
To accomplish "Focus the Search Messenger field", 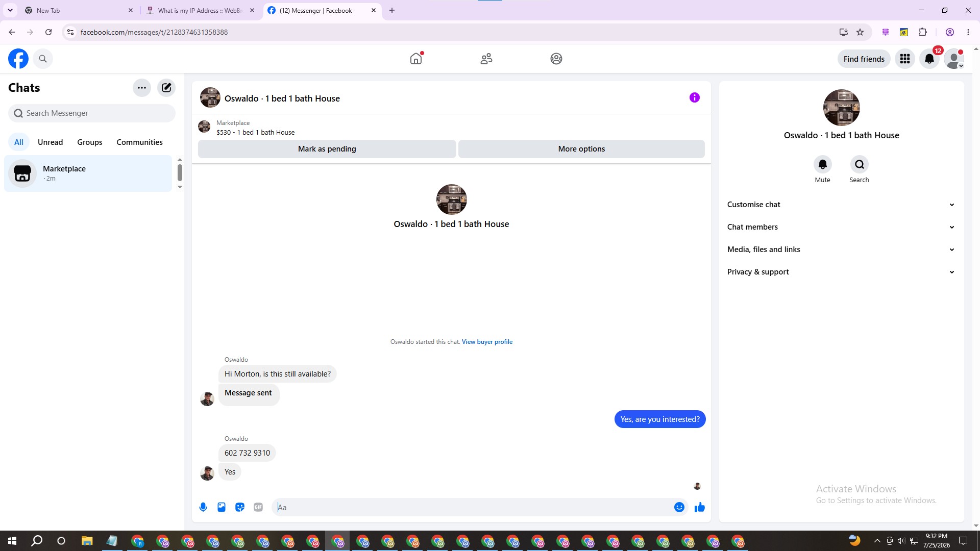I will (92, 113).
